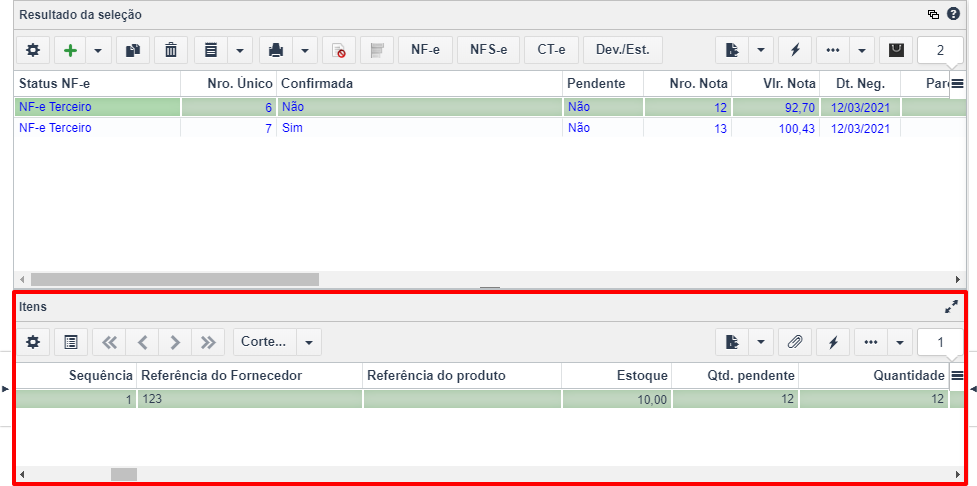The width and height of the screenshot is (977, 486).
Task: Click the NF-e button
Action: coord(426,50)
